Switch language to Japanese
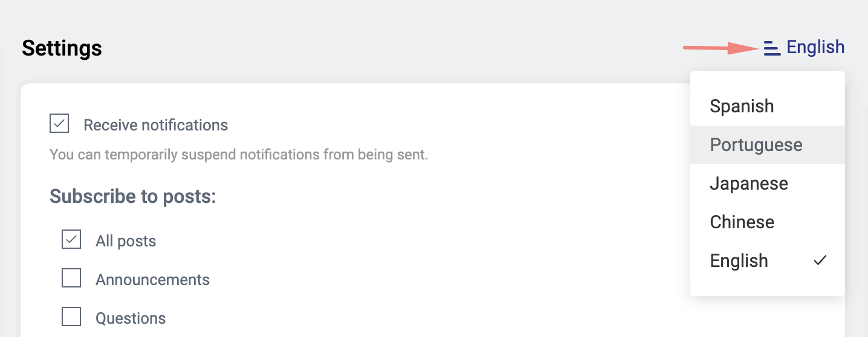Image resolution: width=868 pixels, height=337 pixels. point(749,184)
